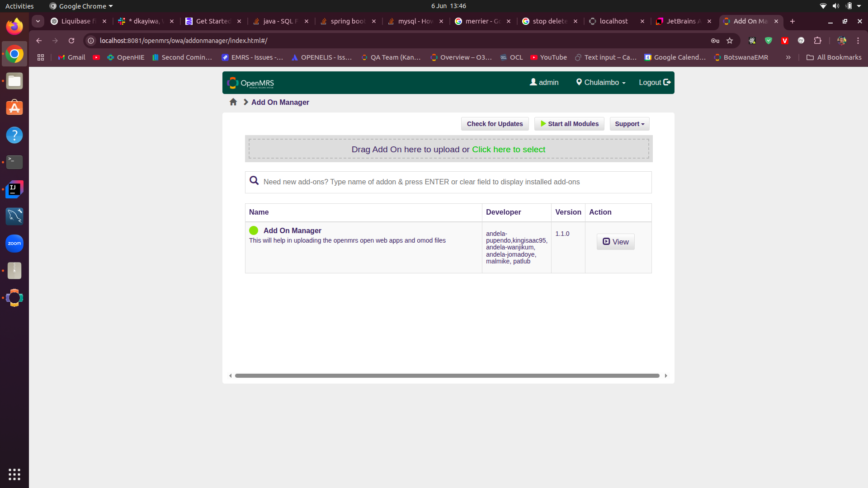Expand the Chulaimbo location dropdown
The height and width of the screenshot is (488, 868).
pos(601,82)
